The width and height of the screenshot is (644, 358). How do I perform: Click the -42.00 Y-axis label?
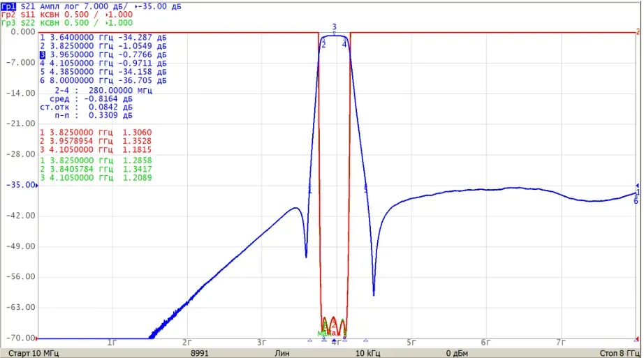pos(21,216)
